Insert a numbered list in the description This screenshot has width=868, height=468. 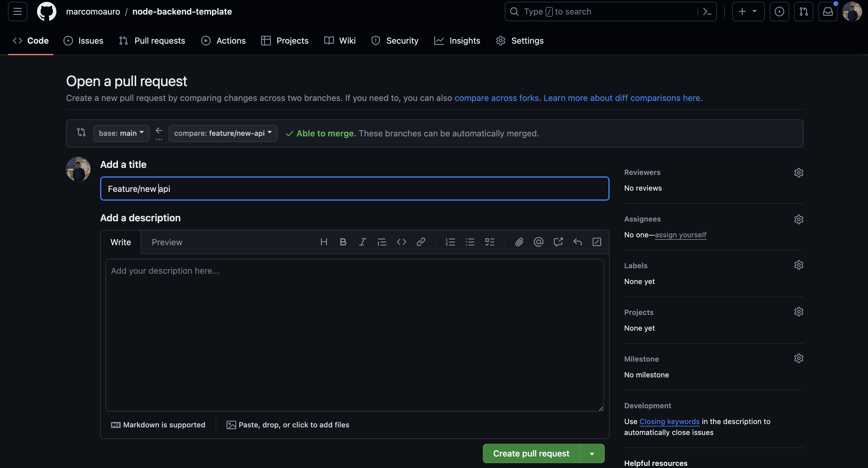click(x=450, y=242)
